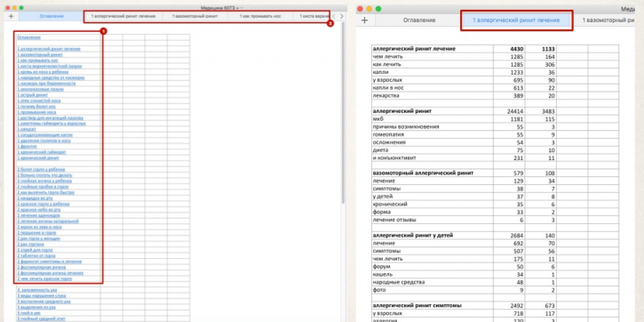Switch to the '1 как промывать нос' tab

click(260, 16)
